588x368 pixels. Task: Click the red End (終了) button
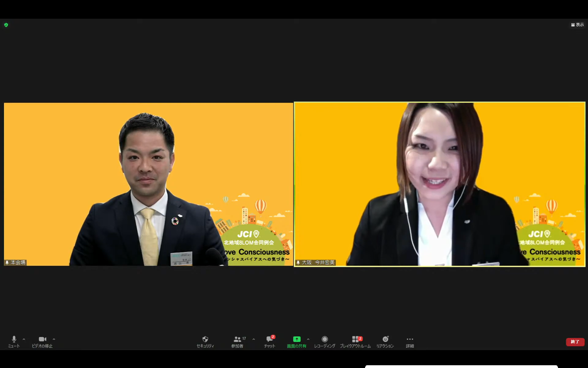click(575, 342)
